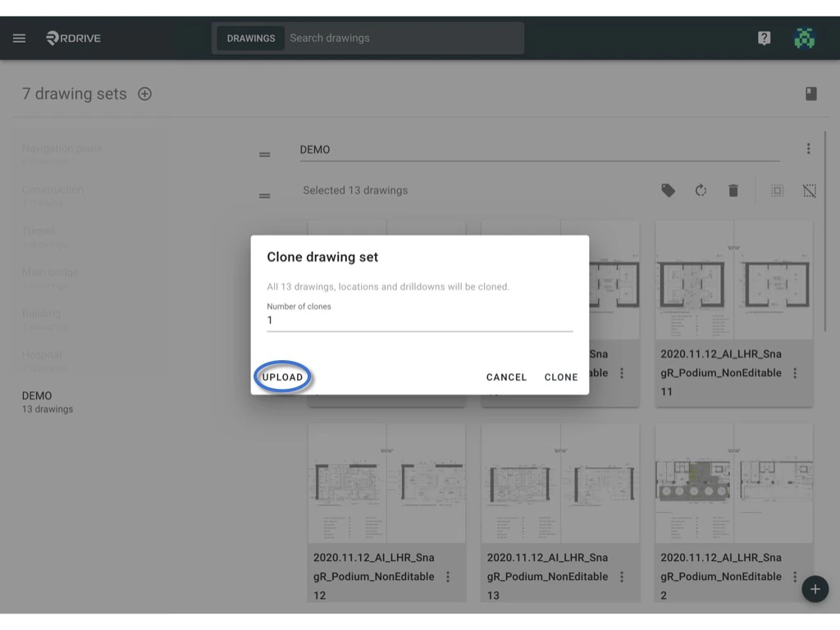
Task: Confirm with the CLONE button
Action: pos(561,377)
